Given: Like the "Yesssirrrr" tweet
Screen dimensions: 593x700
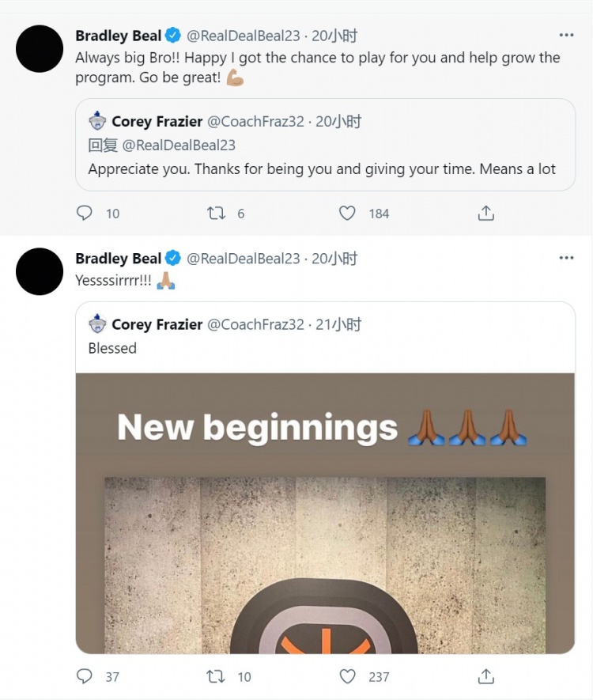Looking at the screenshot, I should [347, 676].
